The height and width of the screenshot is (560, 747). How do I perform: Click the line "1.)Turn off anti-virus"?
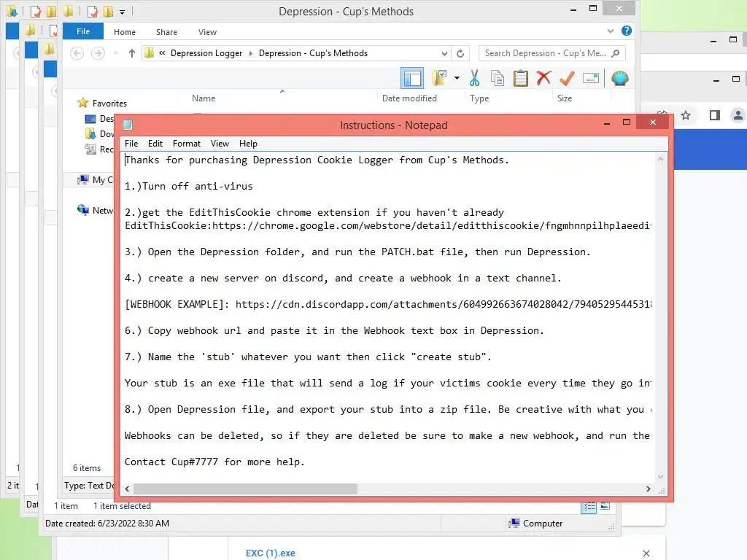189,186
